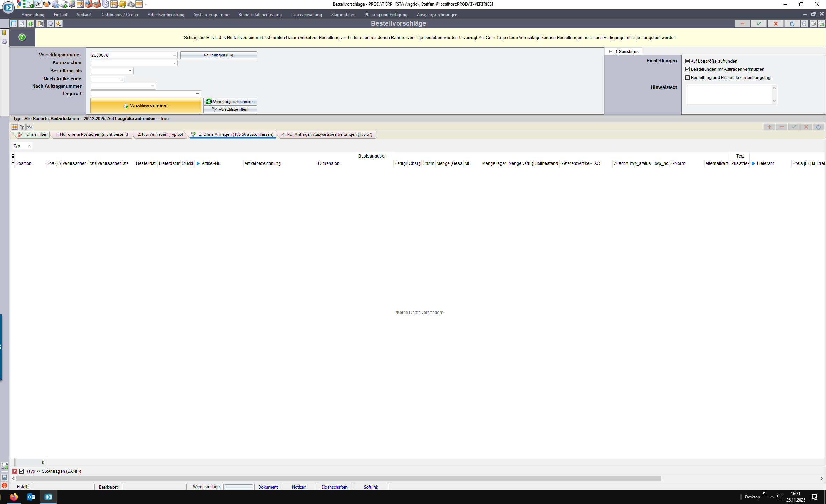826x504 pixels.
Task: Expand the '1 Sonstiges' section arrow
Action: click(x=610, y=51)
